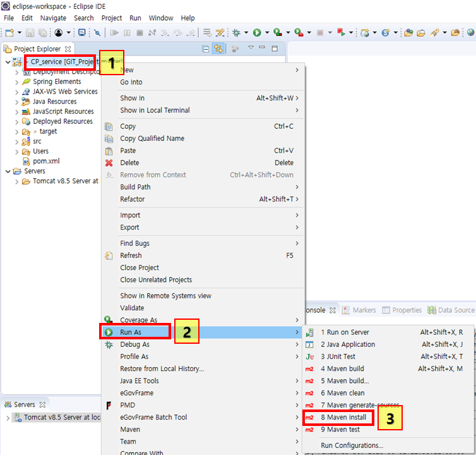Select JAX-WS Web Services tree item

(65, 92)
